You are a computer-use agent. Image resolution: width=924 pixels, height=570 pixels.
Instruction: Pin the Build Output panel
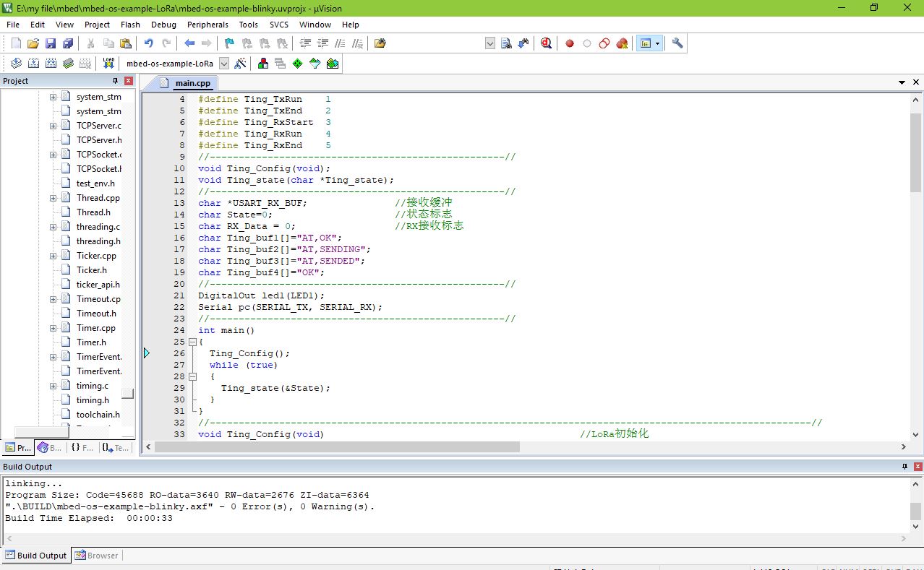904,467
